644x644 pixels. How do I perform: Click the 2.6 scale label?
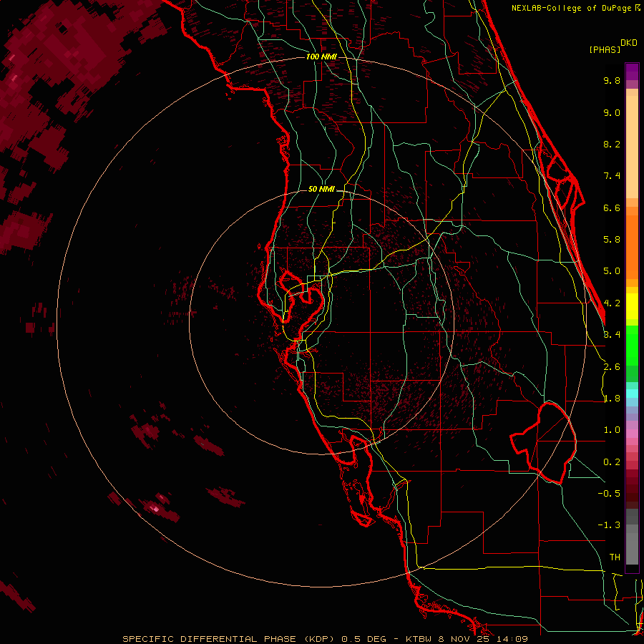[x=612, y=367]
